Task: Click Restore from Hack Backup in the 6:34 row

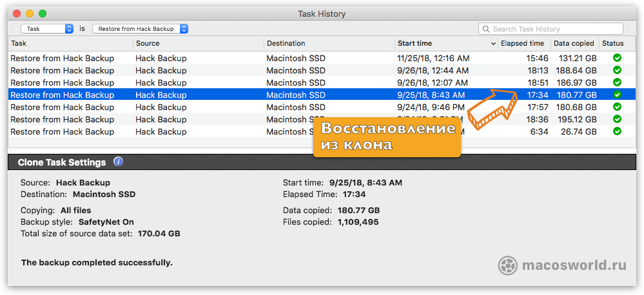Action: [63, 131]
